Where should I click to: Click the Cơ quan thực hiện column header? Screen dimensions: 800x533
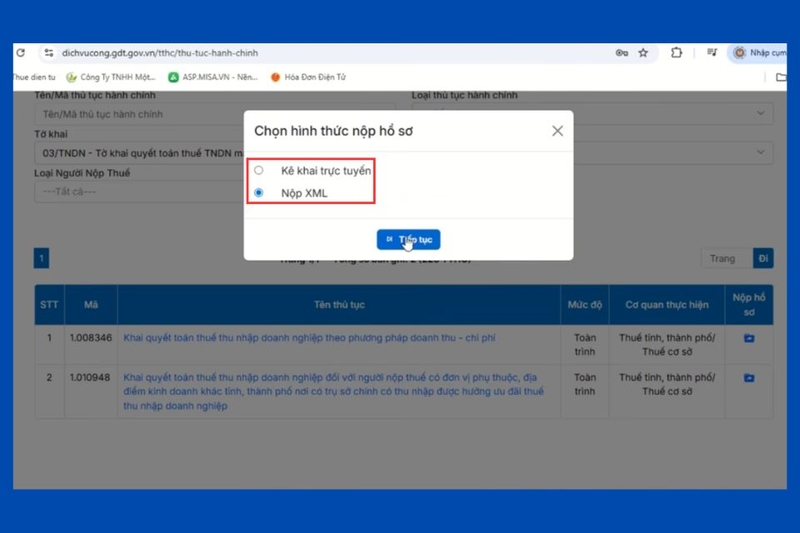click(x=667, y=304)
